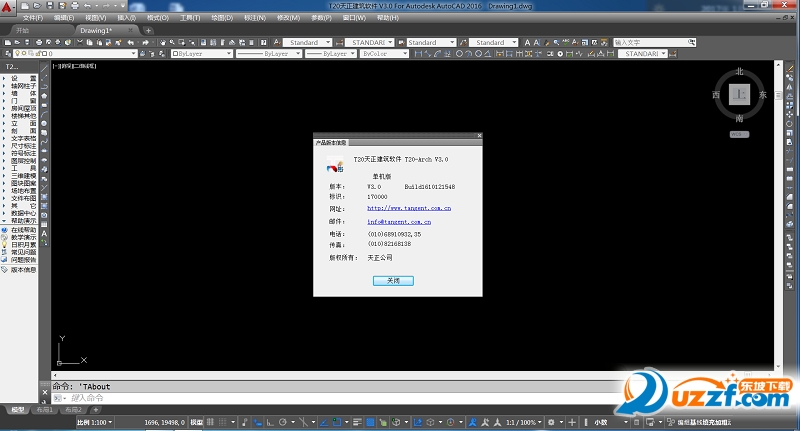Click the Help question-mark icon in toolbar
The width and height of the screenshot is (800, 431).
coord(264,42)
